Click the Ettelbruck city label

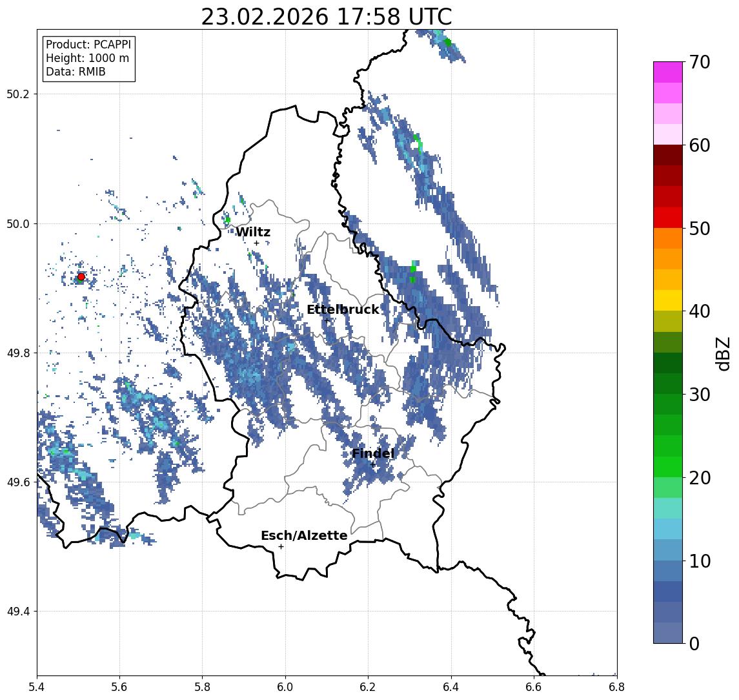(343, 309)
